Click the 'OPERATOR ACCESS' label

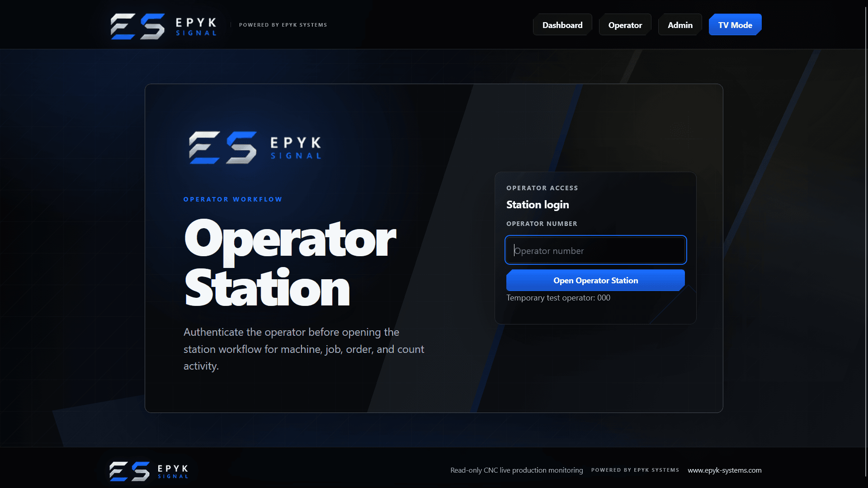pos(542,188)
